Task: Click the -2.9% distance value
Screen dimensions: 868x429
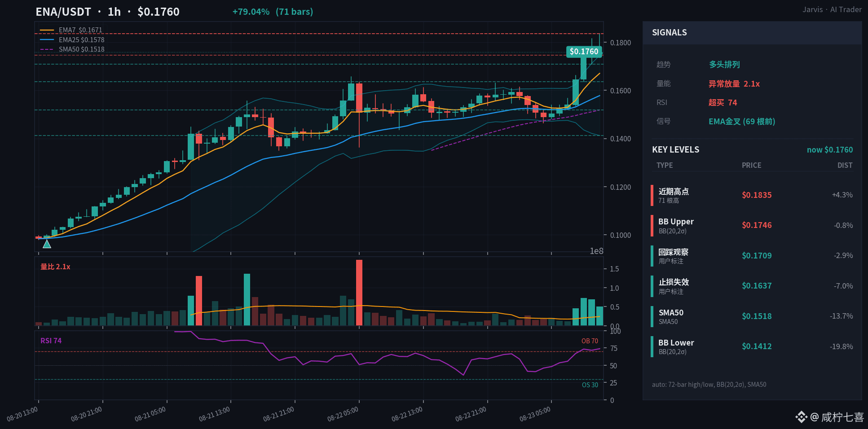Action: point(843,256)
